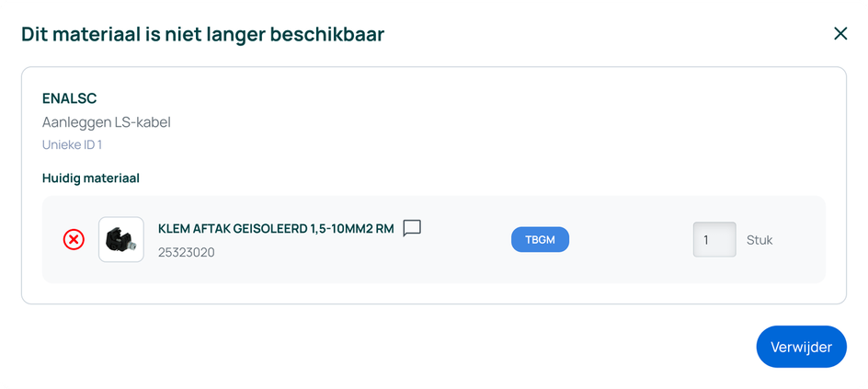Click the dialog title about unavailable material
The image size is (868, 389).
202,34
